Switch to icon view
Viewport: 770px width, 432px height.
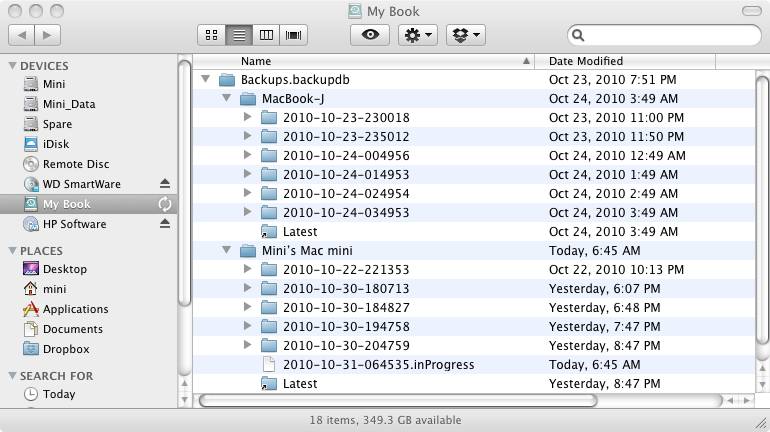(x=212, y=35)
